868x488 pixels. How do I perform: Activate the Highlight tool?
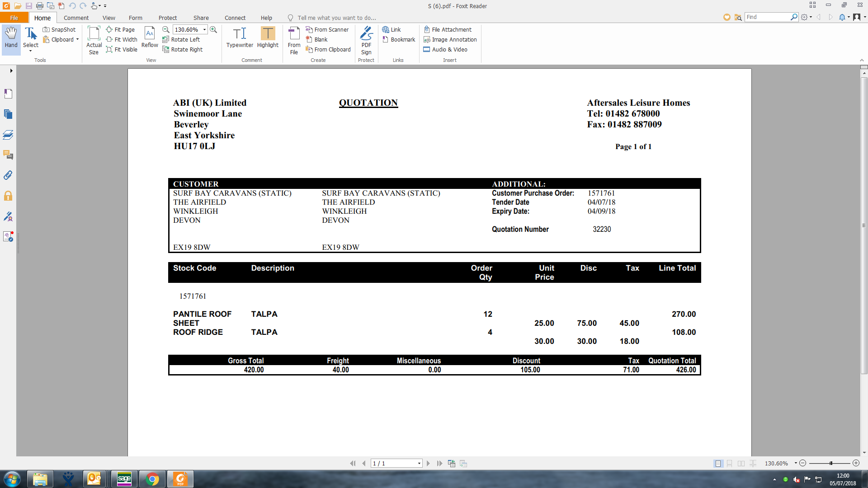point(268,38)
